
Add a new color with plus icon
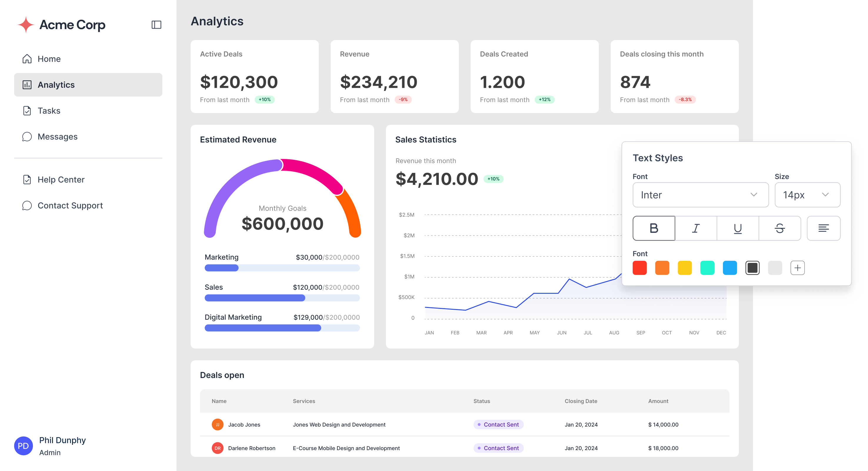[797, 268]
